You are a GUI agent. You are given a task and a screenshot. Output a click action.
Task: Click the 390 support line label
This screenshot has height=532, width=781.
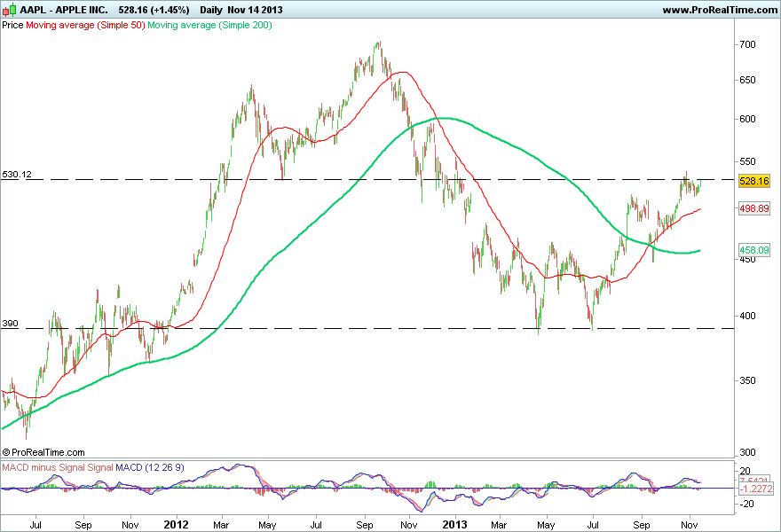click(10, 324)
